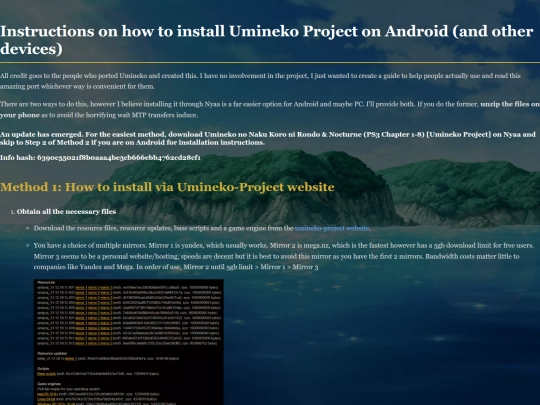Open the mirrors list screenshot image
The image size is (540, 405).
point(129,342)
